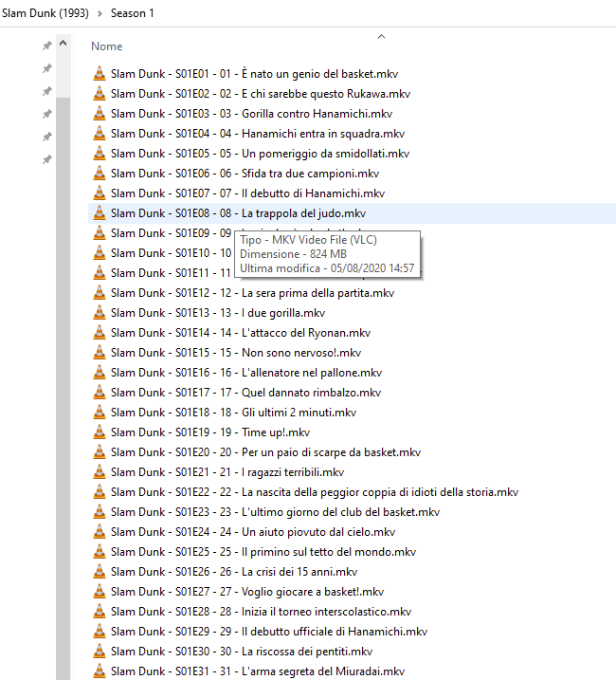Select file name 'La sera prima della partita.mkv'
Screen dimensions: 616x680
[317, 293]
